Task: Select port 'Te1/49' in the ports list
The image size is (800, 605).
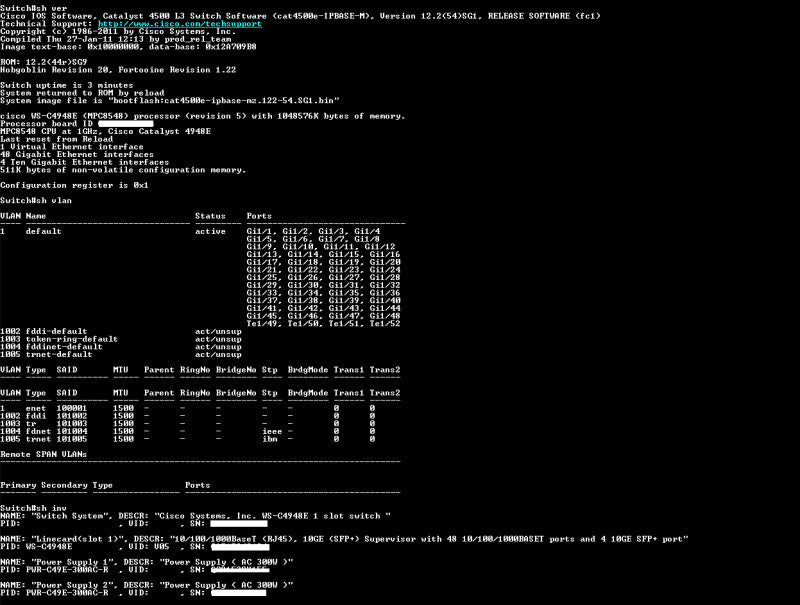Action: (262, 323)
